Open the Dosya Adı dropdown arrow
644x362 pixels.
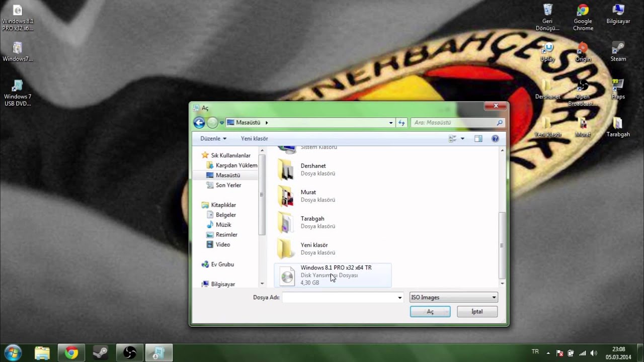(x=400, y=297)
